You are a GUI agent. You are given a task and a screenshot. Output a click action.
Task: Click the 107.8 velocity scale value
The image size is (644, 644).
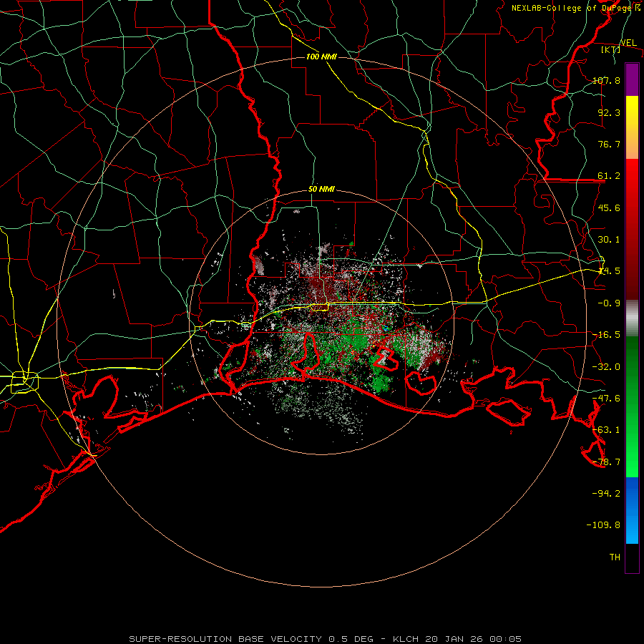606,80
